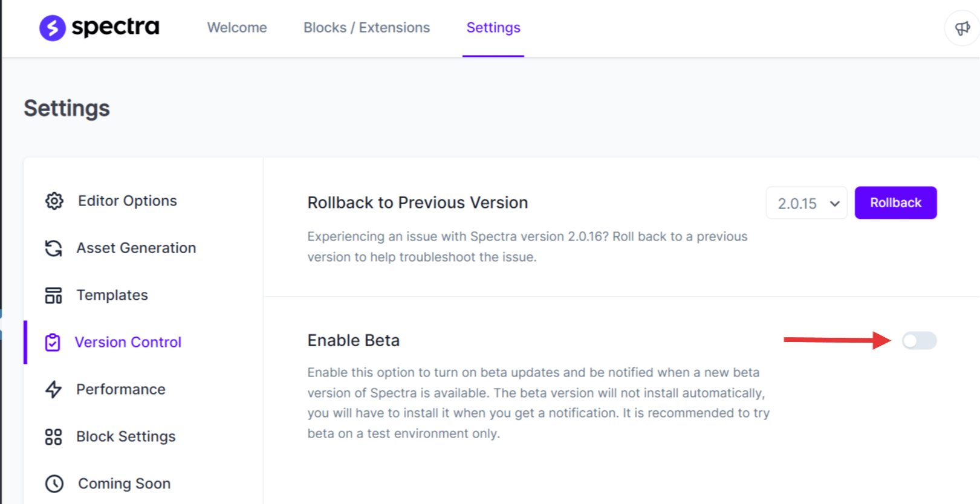
Task: Select Block Settings text in sidebar
Action: coord(126,436)
